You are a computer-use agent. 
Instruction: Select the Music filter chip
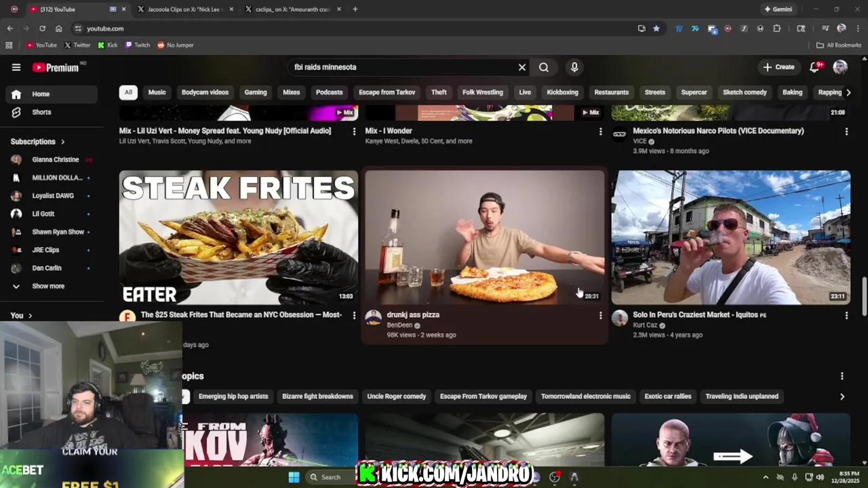[x=157, y=92]
